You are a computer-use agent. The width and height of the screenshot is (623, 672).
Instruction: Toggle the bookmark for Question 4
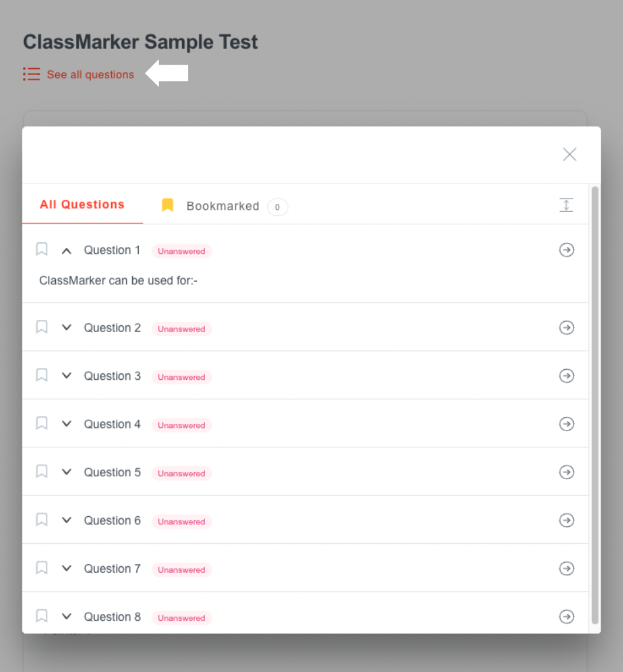point(42,423)
